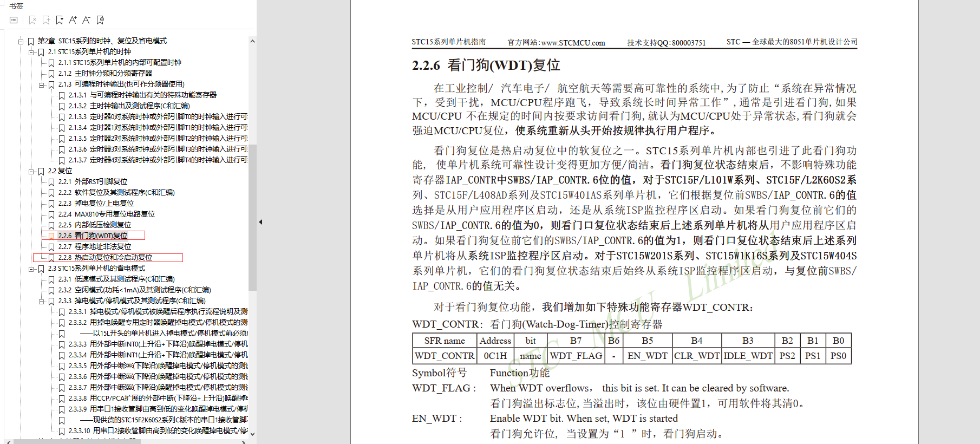Click the 2.2.6 看门狗(WDT)复位 page heading
The width and height of the screenshot is (980, 444).
click(x=486, y=66)
